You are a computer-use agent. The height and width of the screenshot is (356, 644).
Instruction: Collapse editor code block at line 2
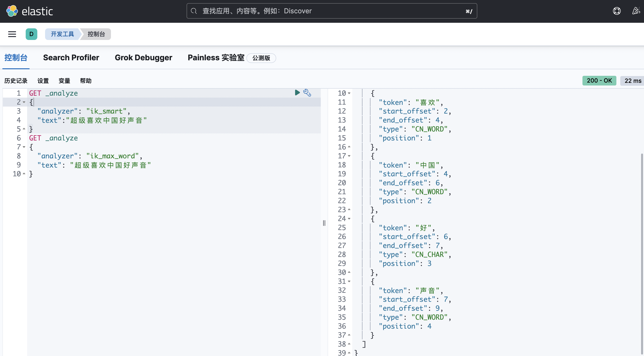(24, 102)
